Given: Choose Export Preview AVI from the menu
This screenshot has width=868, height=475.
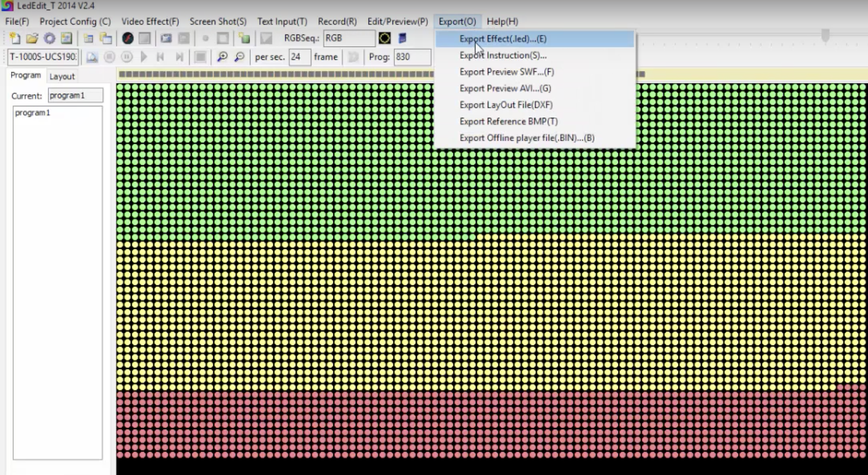Looking at the screenshot, I should [505, 88].
